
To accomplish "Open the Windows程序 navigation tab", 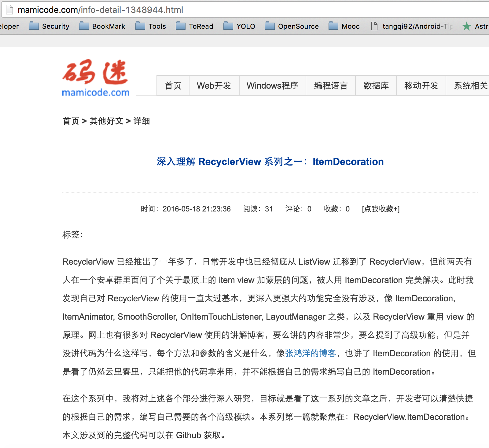I will tap(272, 86).
